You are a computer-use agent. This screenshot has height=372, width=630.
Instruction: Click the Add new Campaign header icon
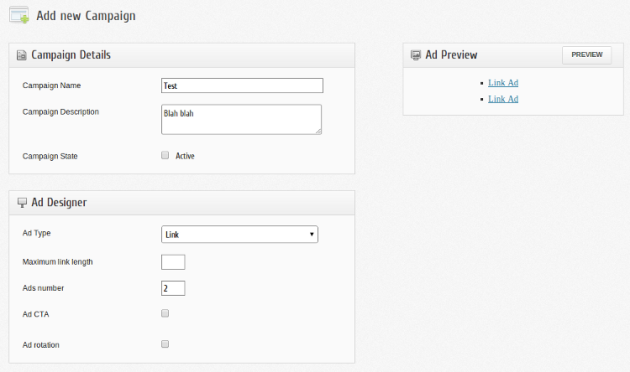[x=19, y=15]
